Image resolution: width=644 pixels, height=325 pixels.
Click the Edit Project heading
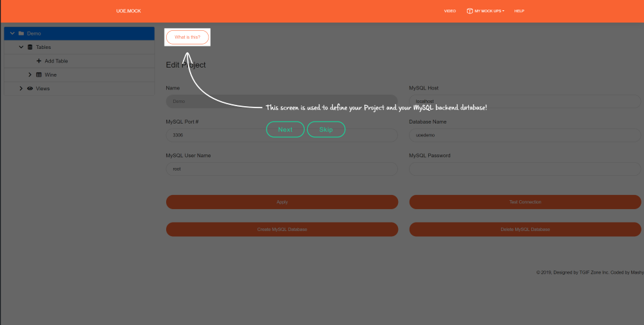click(x=185, y=65)
